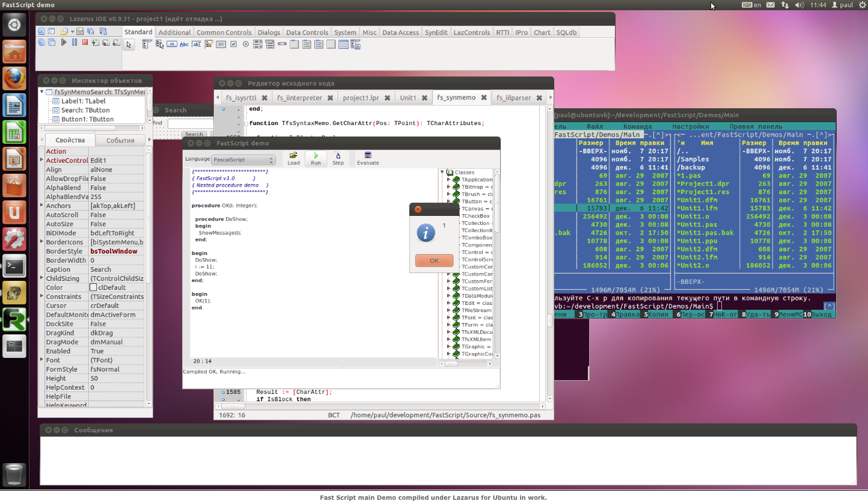
Task: Open Настройки menu in Midnight Commander
Action: (690, 127)
